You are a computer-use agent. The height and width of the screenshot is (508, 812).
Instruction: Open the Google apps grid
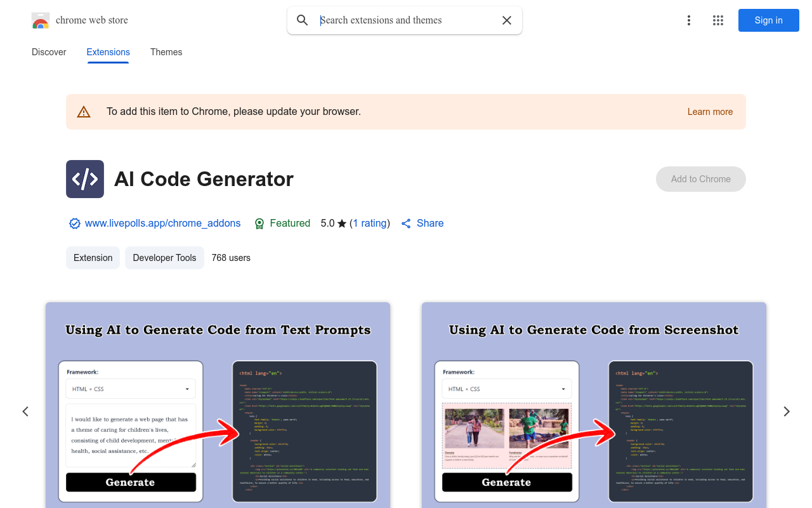point(718,20)
